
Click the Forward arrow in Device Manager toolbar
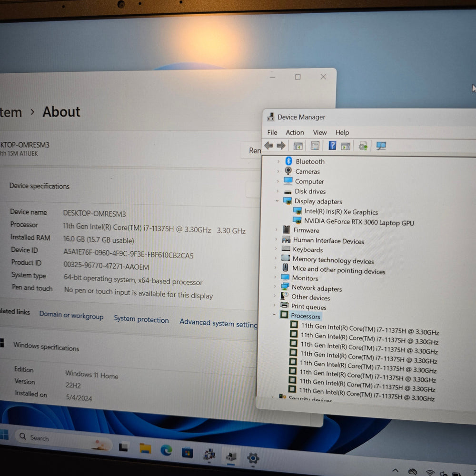click(x=281, y=146)
